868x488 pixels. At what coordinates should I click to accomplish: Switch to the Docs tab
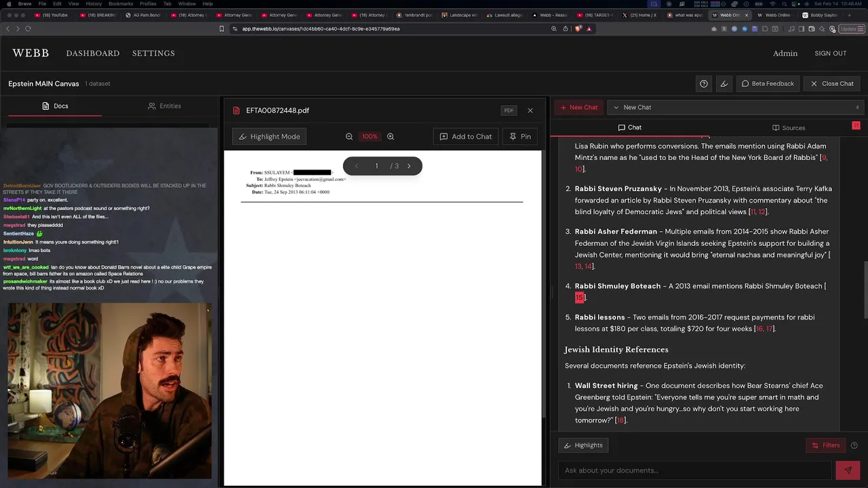pos(55,106)
